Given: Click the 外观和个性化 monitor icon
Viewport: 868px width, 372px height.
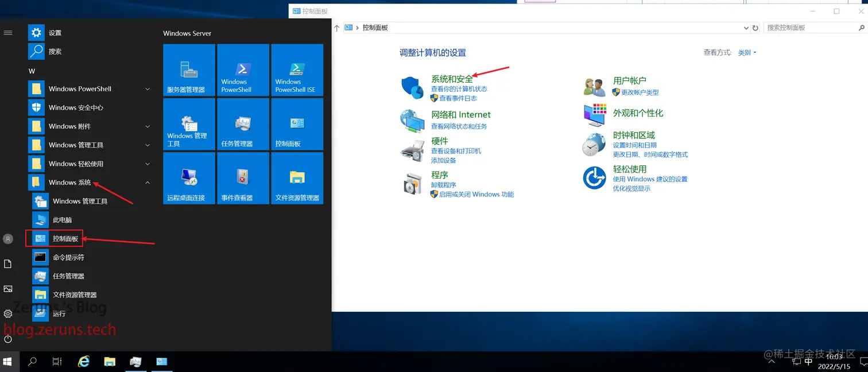Looking at the screenshot, I should [595, 115].
